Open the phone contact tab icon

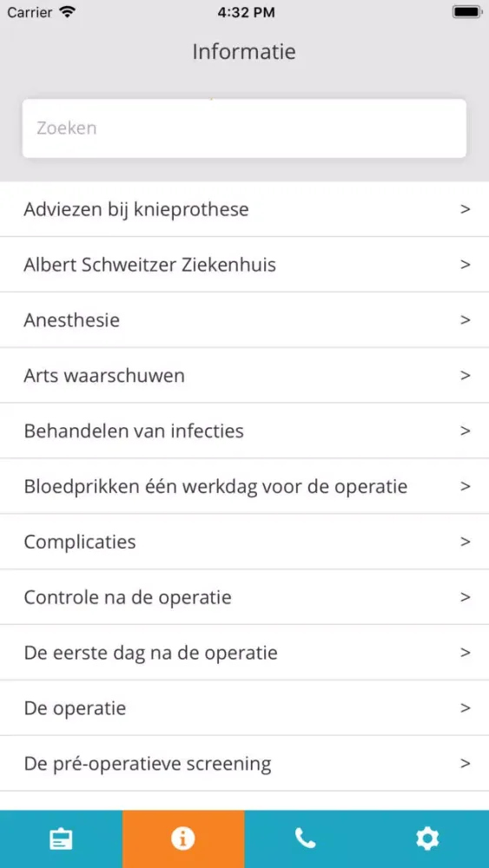point(305,839)
